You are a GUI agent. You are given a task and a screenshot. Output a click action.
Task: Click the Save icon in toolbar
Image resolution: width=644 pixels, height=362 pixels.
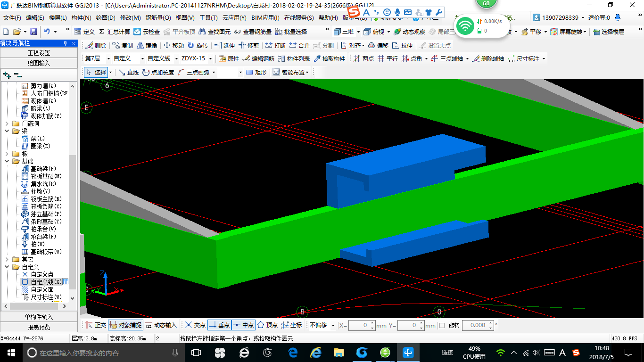pyautogui.click(x=33, y=32)
